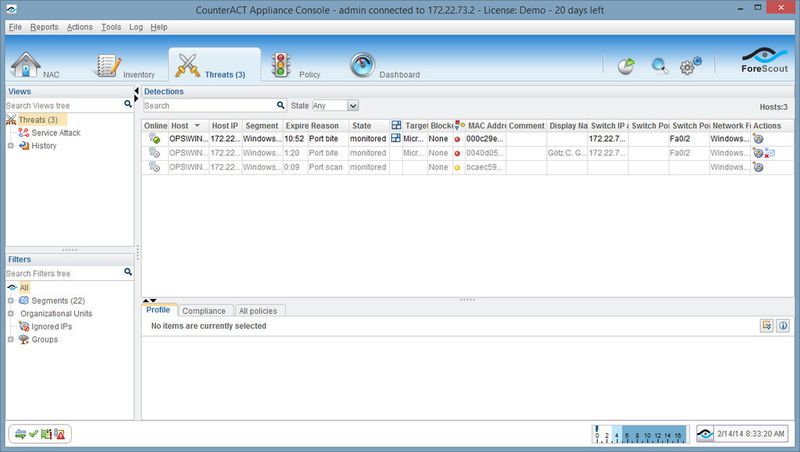Click the 10:52 expire cell

point(295,139)
